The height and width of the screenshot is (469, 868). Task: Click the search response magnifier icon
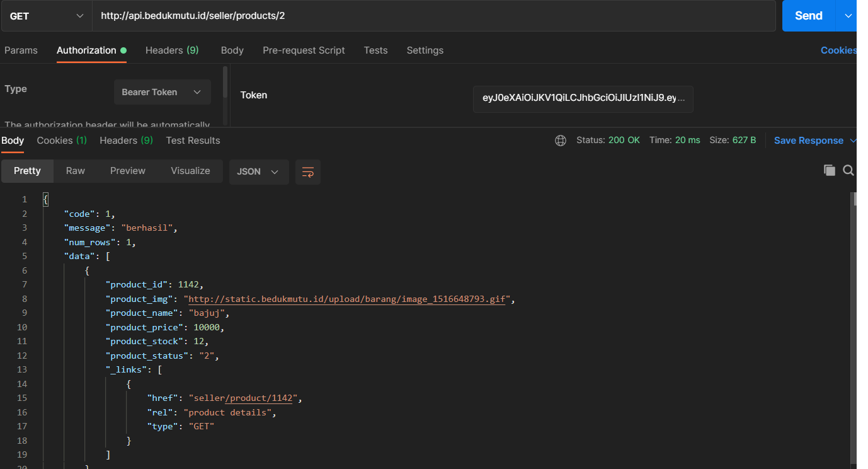(x=848, y=170)
